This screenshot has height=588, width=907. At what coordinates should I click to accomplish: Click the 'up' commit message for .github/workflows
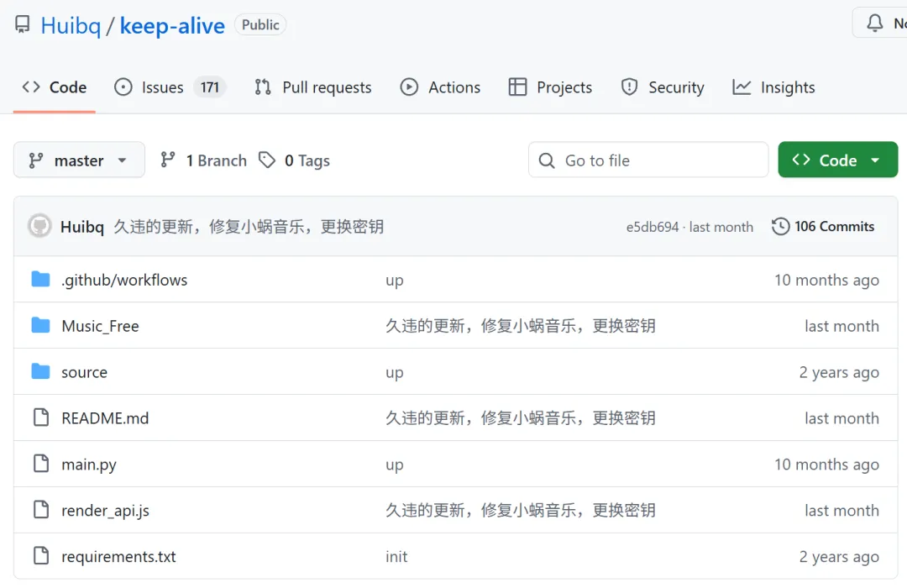point(395,281)
